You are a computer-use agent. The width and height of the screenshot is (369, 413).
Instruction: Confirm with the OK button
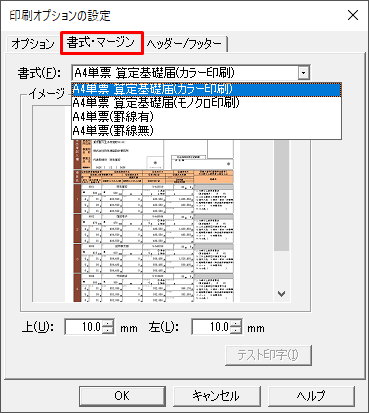(122, 396)
